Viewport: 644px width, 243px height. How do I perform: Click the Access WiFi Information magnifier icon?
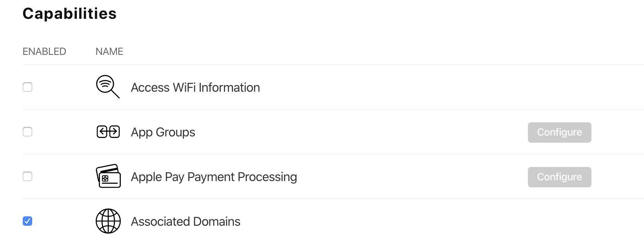108,87
